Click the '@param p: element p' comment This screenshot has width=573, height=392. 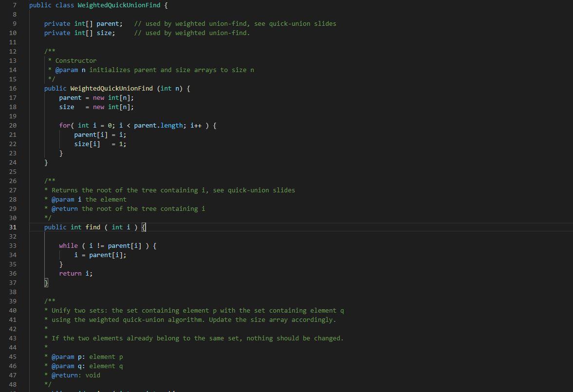[87, 357]
